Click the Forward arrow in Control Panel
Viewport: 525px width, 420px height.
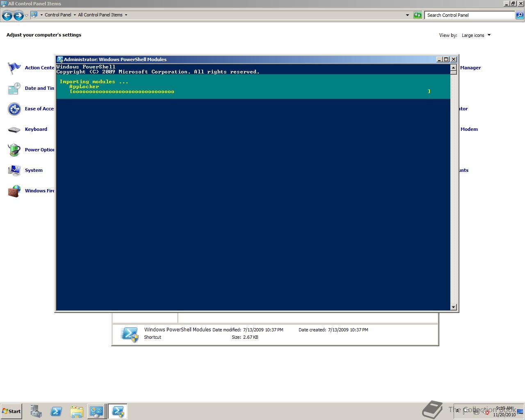[x=18, y=15]
